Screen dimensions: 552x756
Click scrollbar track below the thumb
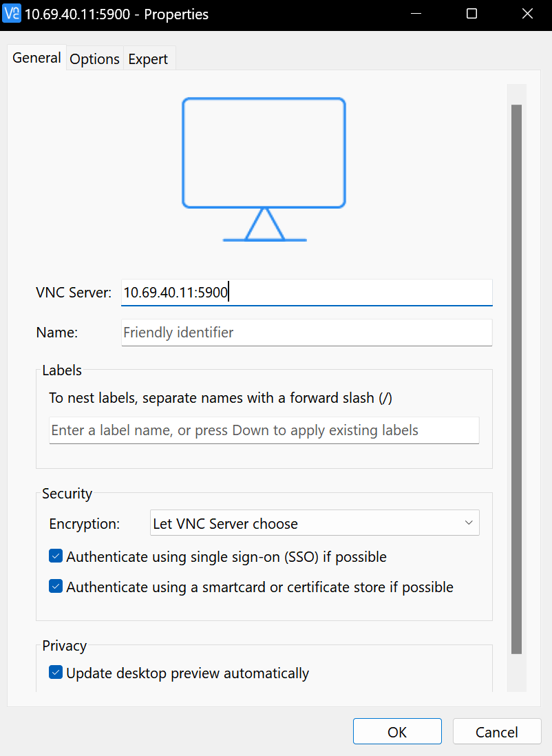pyautogui.click(x=516, y=673)
